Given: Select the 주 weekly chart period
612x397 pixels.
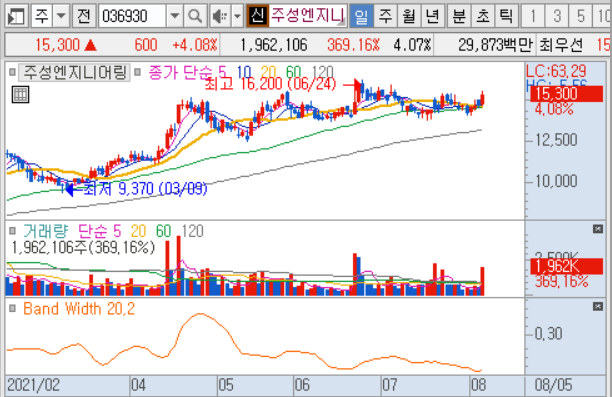Looking at the screenshot, I should tap(385, 16).
